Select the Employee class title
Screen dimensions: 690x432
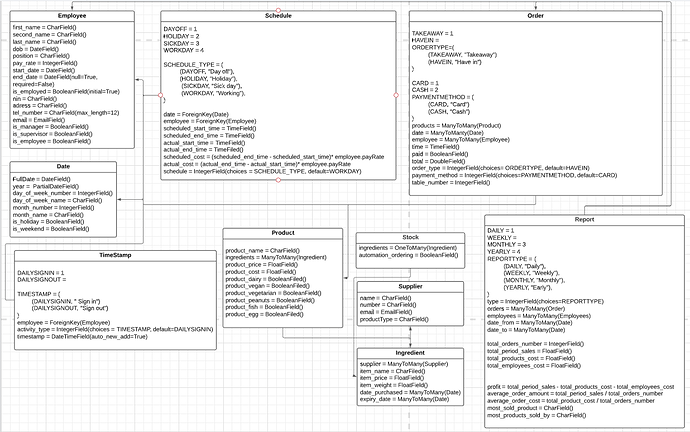coord(72,16)
